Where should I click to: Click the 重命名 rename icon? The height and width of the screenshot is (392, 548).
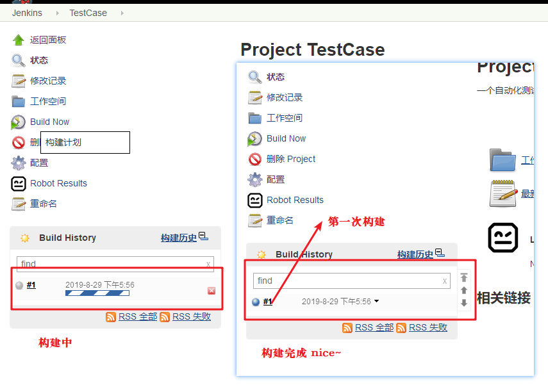point(17,203)
